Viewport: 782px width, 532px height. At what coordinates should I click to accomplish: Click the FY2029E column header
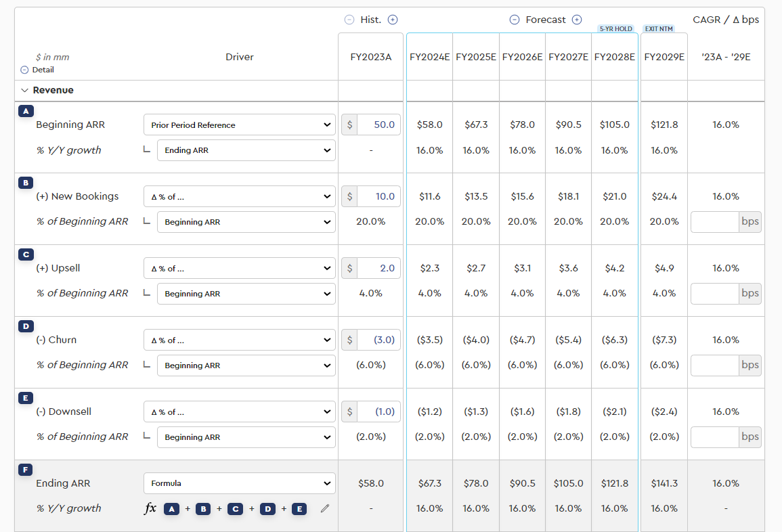coord(664,57)
